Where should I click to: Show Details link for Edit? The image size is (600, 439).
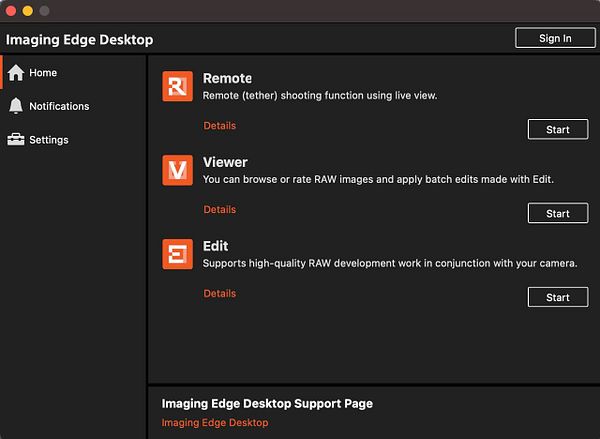click(x=219, y=294)
